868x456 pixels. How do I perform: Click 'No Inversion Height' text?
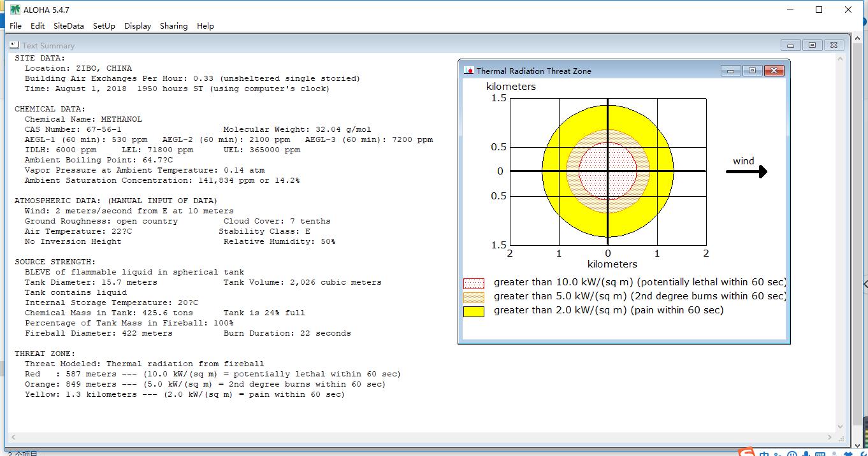[x=73, y=241]
